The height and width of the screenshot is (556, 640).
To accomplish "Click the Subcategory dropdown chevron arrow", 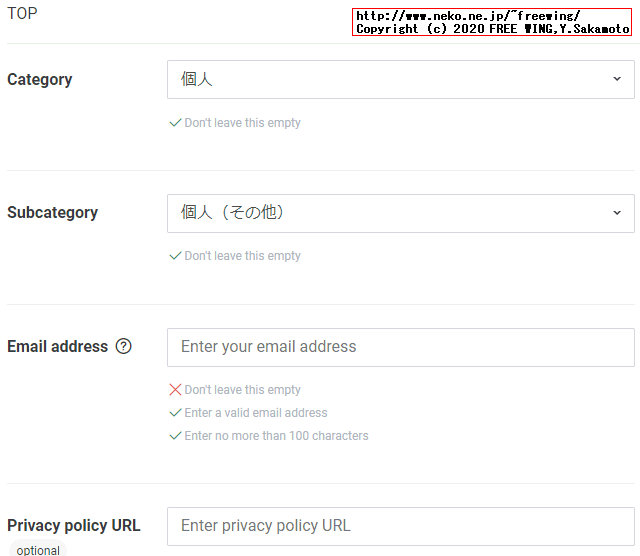I will point(617,213).
